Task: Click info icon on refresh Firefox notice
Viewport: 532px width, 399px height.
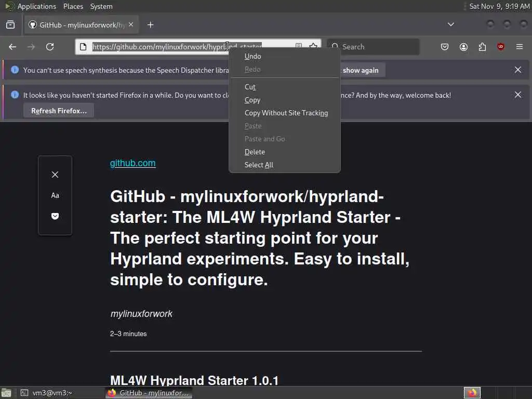Action: [x=15, y=95]
